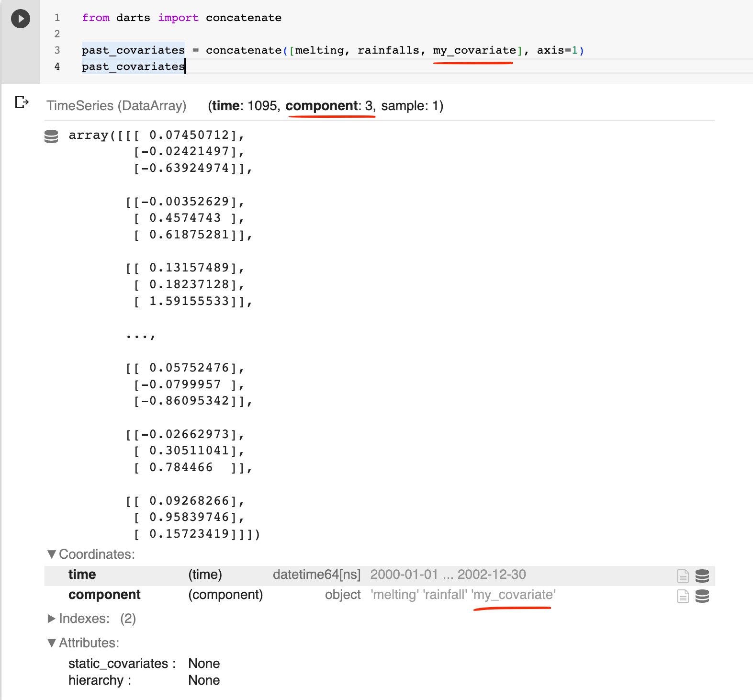
Task: Click component values 'melting' 'rainfall' 'my_covariate'
Action: 463,595
